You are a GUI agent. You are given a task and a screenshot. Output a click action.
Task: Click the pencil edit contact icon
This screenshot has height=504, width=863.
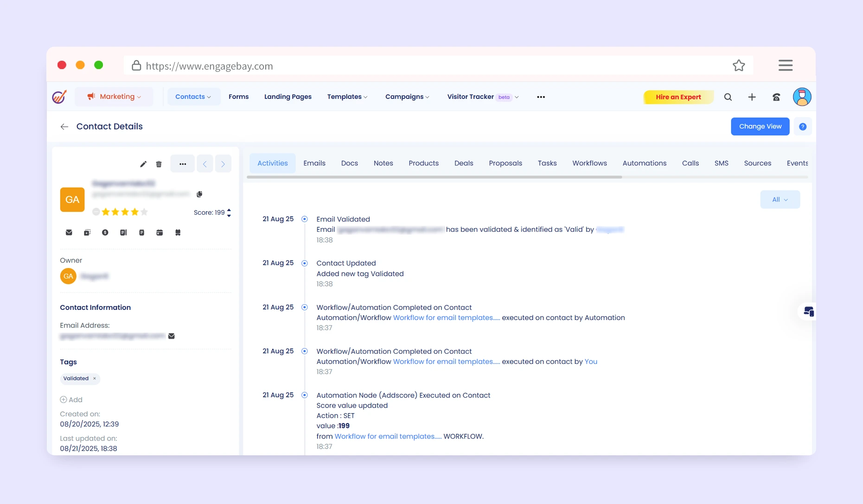coord(143,164)
